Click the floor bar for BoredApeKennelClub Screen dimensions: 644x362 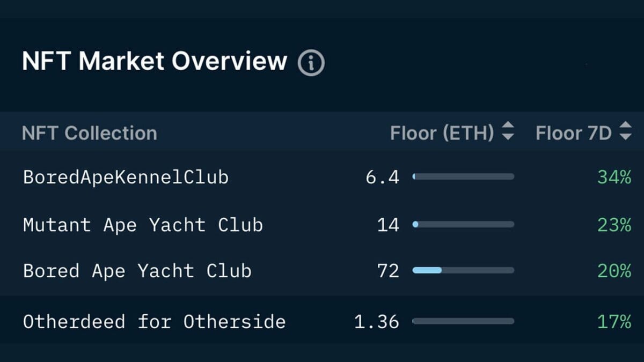(463, 176)
